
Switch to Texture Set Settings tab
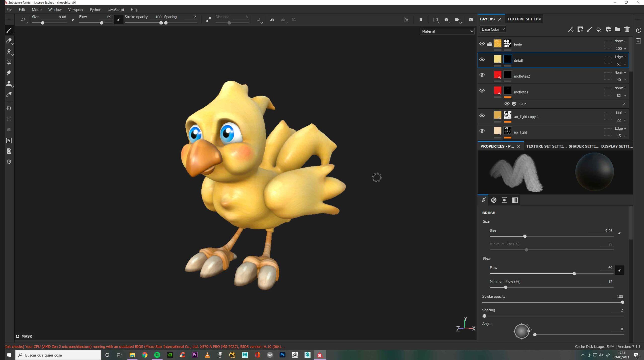(546, 146)
